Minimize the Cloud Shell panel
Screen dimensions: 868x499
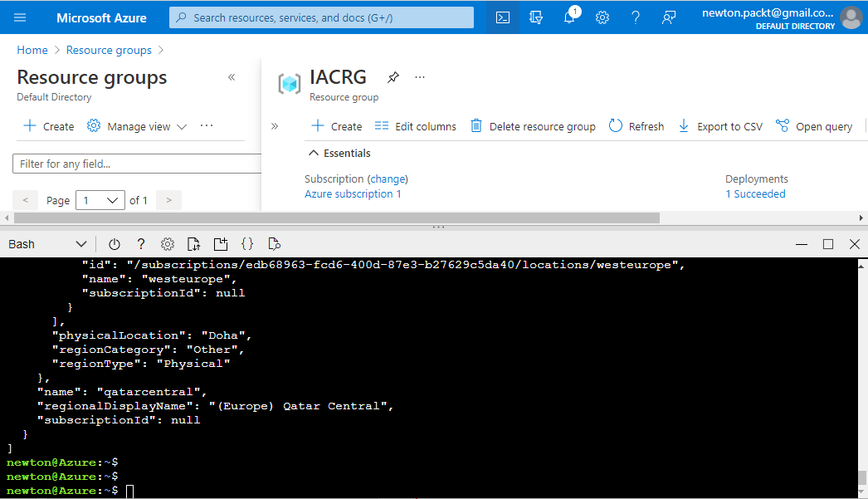[x=801, y=244]
